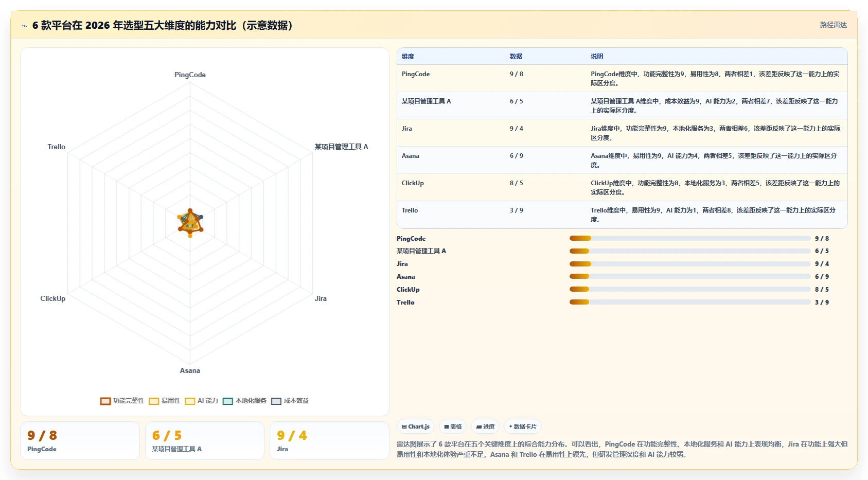Click PingCode axis label on radar chart
The image size is (868, 480).
pyautogui.click(x=190, y=75)
